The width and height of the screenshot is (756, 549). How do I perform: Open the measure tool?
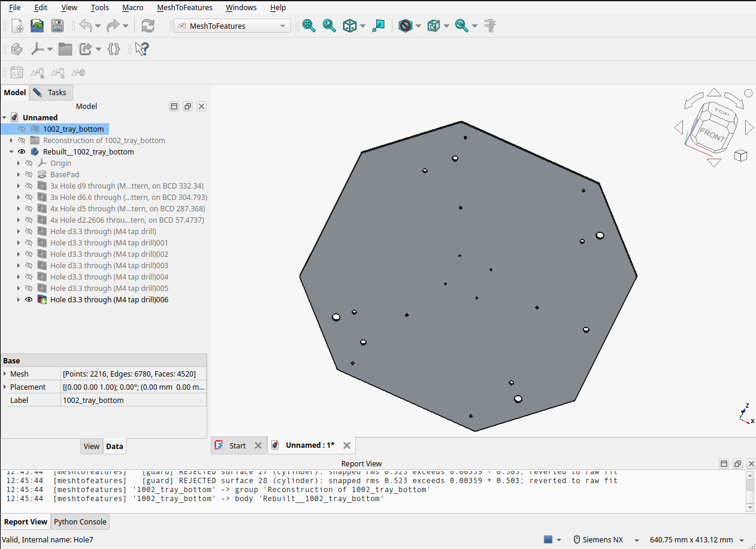coord(491,26)
